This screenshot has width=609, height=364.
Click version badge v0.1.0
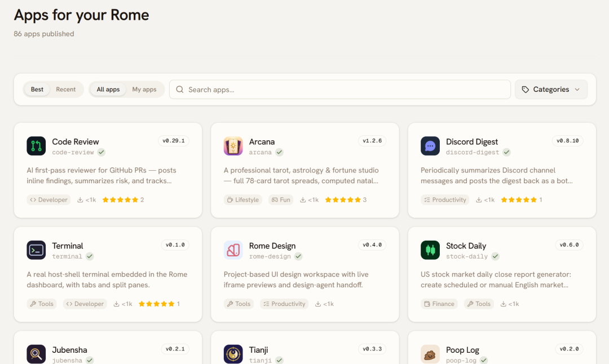click(x=175, y=245)
